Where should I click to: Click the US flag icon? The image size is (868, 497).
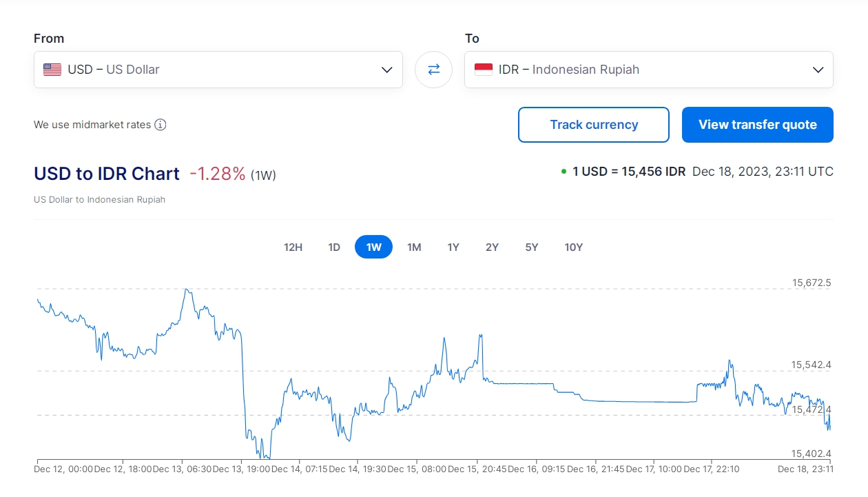coord(52,70)
